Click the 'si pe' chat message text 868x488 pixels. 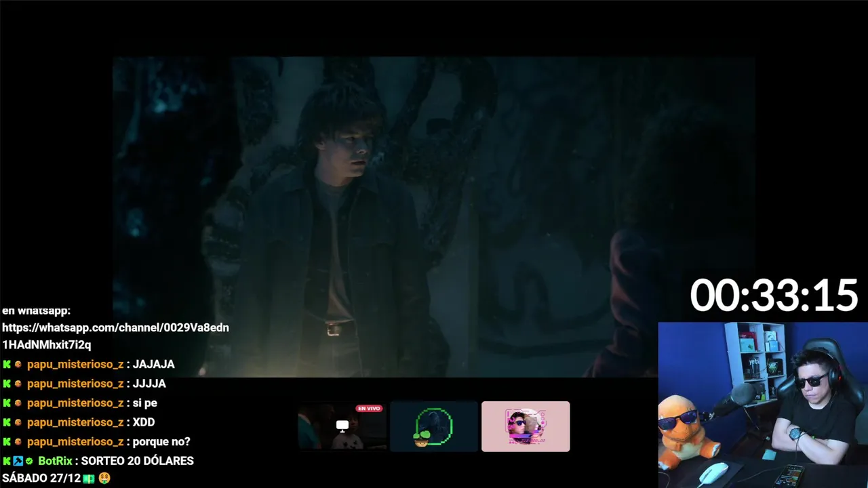(x=145, y=403)
